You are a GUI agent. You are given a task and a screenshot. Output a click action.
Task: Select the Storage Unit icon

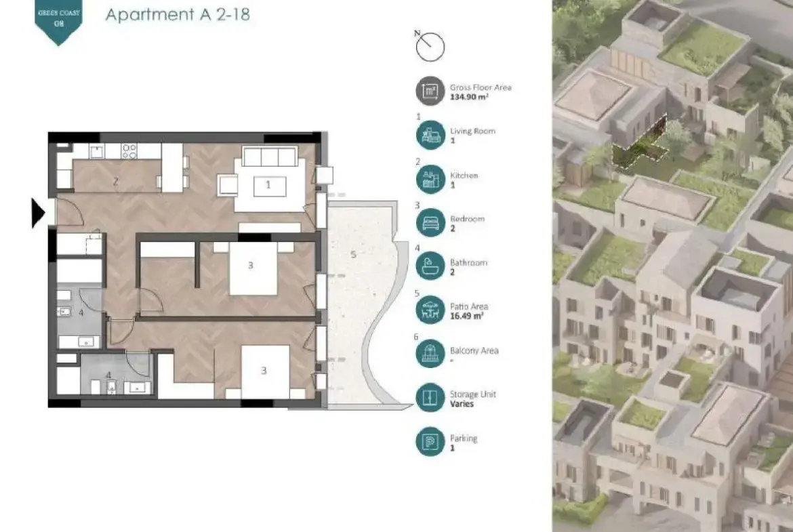430,398
